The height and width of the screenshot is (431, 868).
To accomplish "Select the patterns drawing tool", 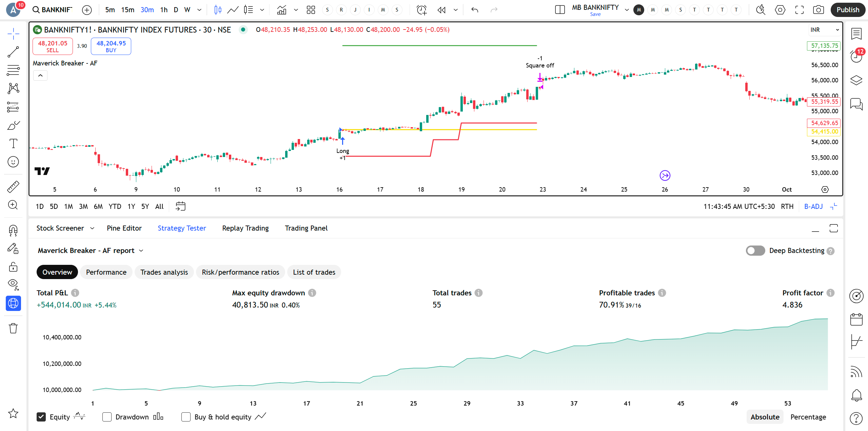I will tap(13, 89).
